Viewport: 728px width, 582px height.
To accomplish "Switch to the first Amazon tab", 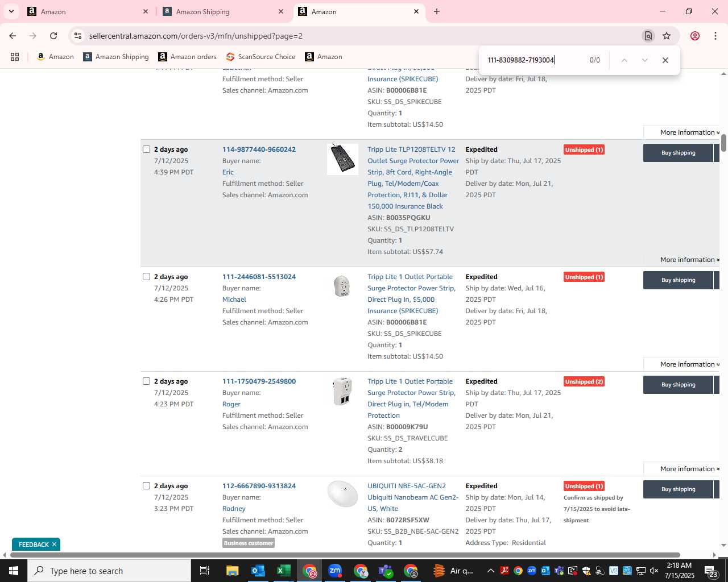I will pos(87,11).
